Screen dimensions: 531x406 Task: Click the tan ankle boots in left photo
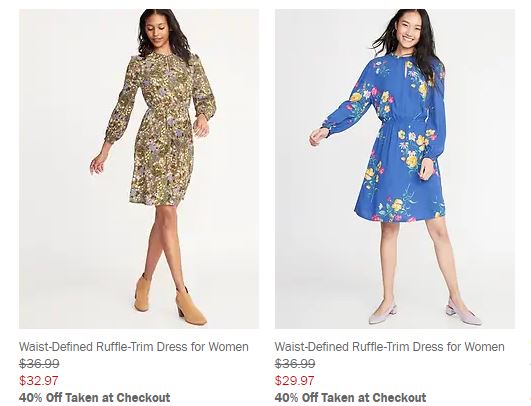170,300
